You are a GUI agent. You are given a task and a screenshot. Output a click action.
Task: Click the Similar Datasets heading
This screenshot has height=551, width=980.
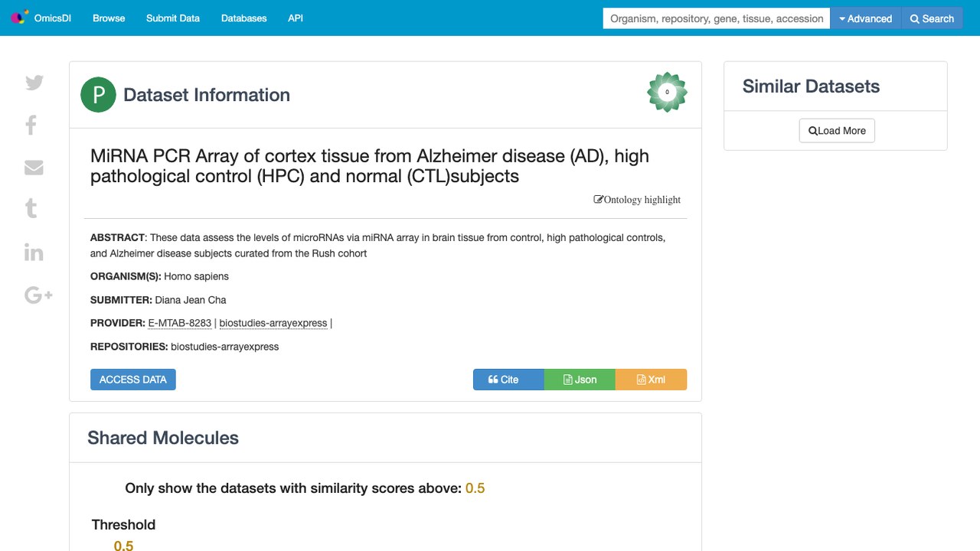(x=811, y=86)
